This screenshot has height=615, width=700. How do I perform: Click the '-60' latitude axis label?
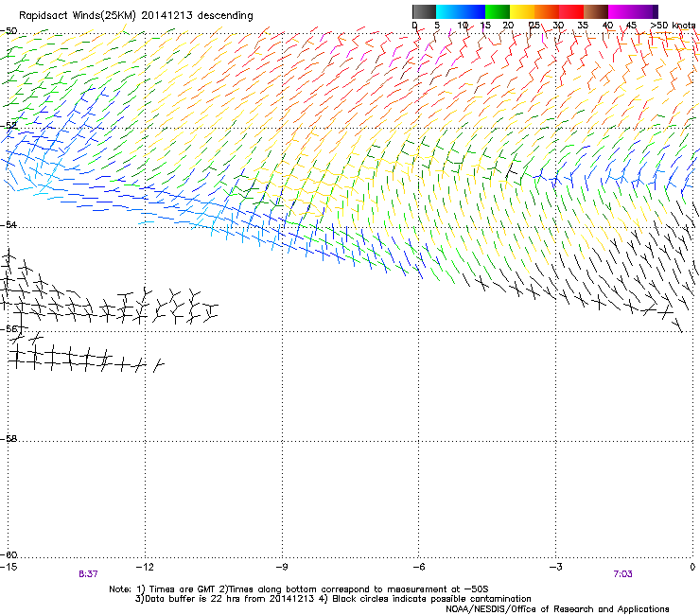[x=9, y=554]
